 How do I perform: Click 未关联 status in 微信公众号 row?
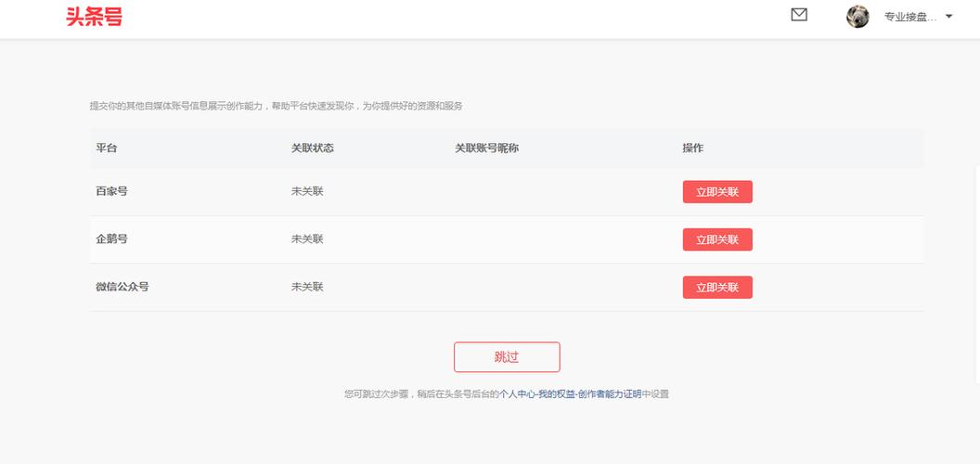click(307, 287)
